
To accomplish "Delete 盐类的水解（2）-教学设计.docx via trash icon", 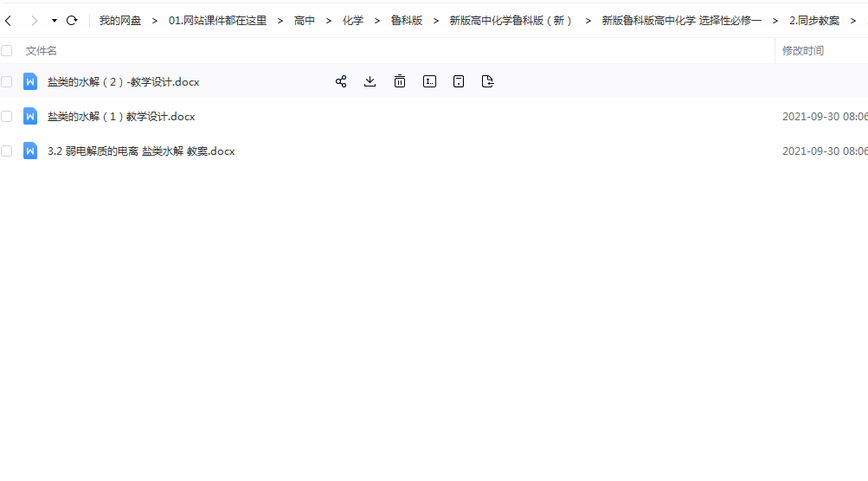I will pos(400,81).
